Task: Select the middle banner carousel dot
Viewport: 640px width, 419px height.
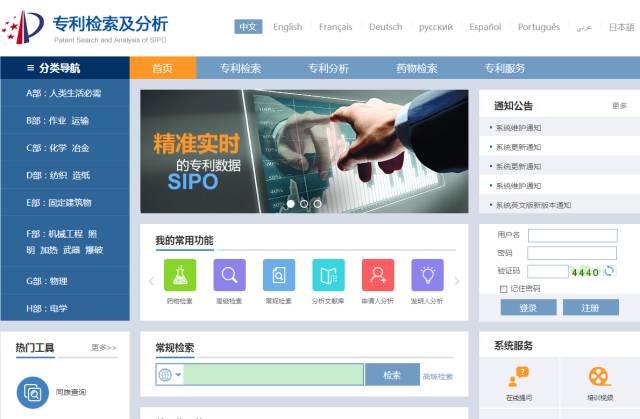Action: [304, 204]
